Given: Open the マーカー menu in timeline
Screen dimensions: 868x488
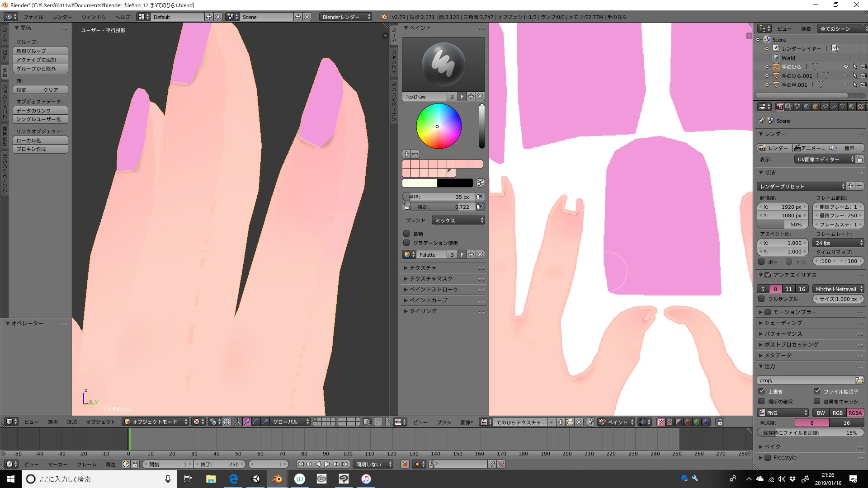Looking at the screenshot, I should [x=57, y=464].
